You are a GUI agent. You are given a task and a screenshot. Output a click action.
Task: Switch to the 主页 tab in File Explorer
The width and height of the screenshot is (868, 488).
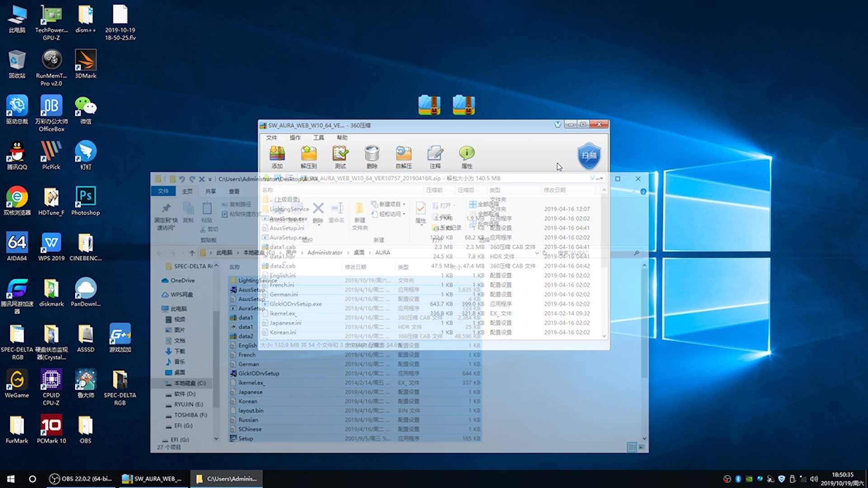click(187, 191)
